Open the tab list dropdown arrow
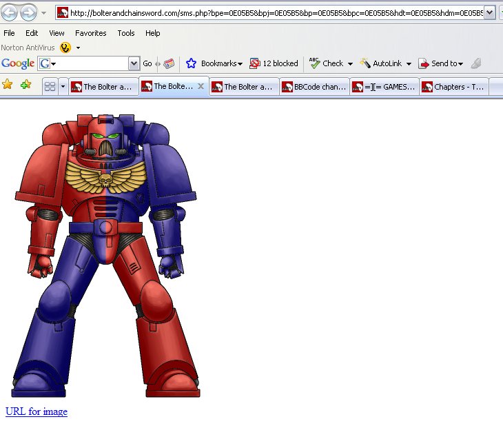This screenshot has width=503, height=448. tap(63, 87)
